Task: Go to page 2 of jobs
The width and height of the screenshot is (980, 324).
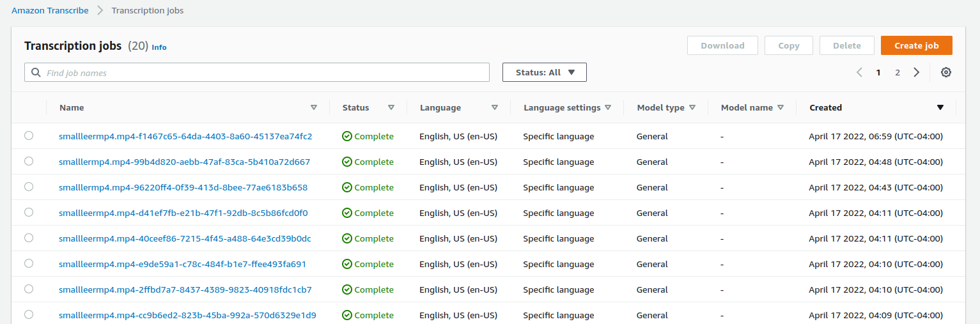Action: point(898,72)
